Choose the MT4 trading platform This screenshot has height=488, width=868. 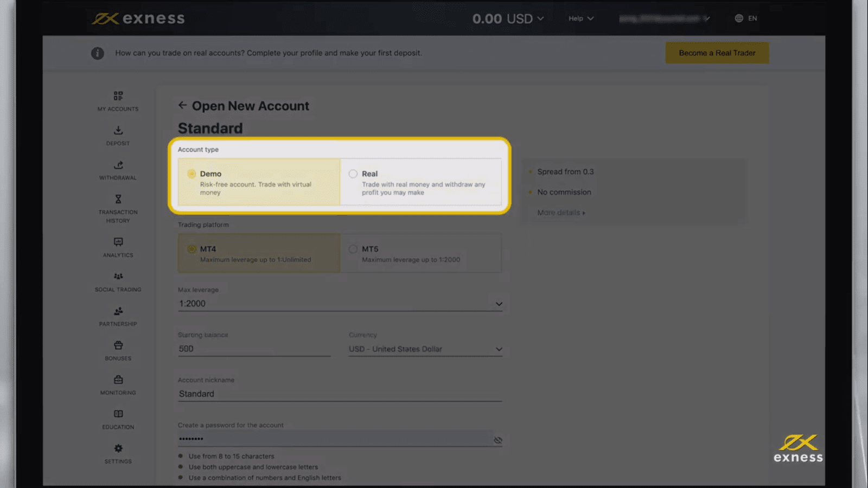point(259,253)
